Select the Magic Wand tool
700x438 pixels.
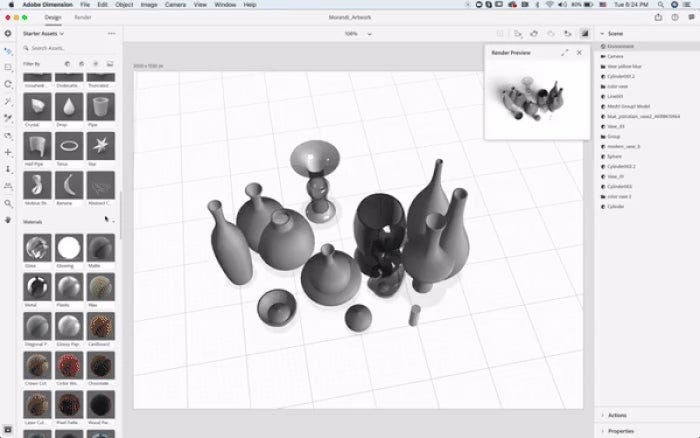(x=8, y=101)
